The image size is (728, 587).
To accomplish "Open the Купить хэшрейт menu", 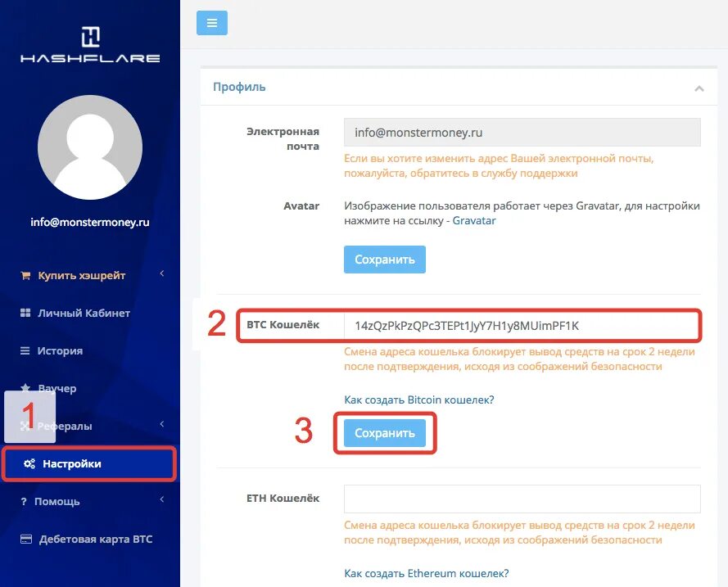I will click(82, 276).
